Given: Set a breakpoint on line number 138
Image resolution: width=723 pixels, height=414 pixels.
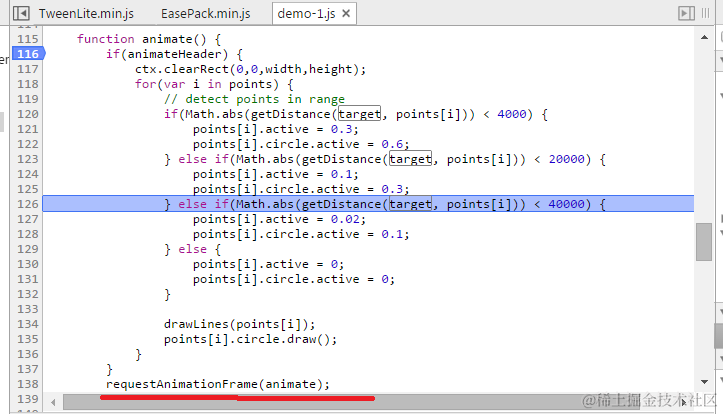Looking at the screenshot, I should coord(28,384).
